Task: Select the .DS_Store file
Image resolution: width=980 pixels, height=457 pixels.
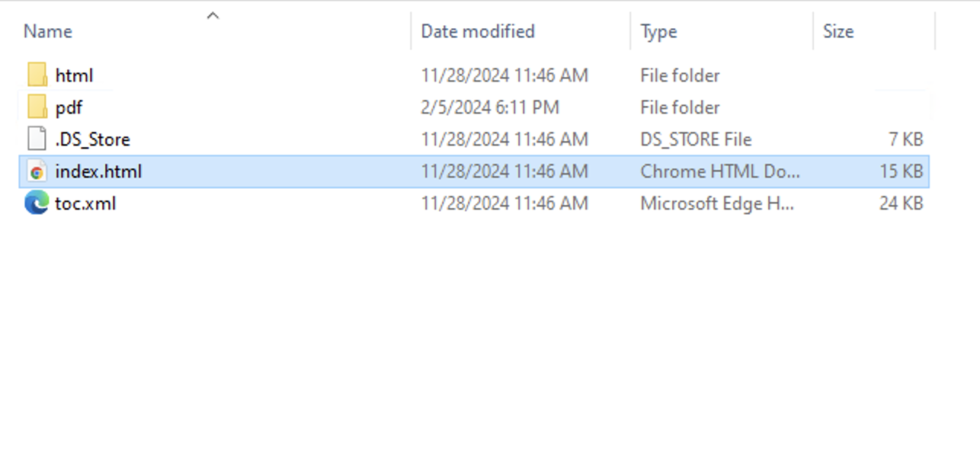Action: (x=93, y=139)
